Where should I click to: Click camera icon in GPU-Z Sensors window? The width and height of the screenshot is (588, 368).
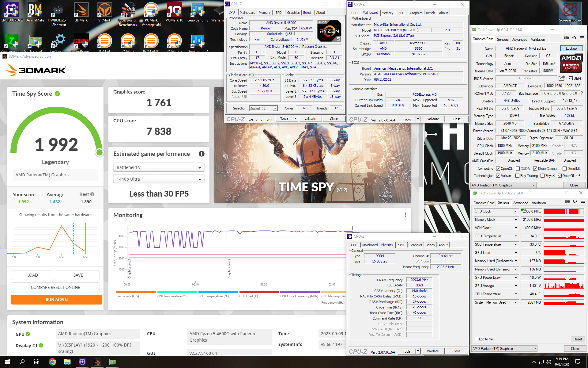pos(567,201)
